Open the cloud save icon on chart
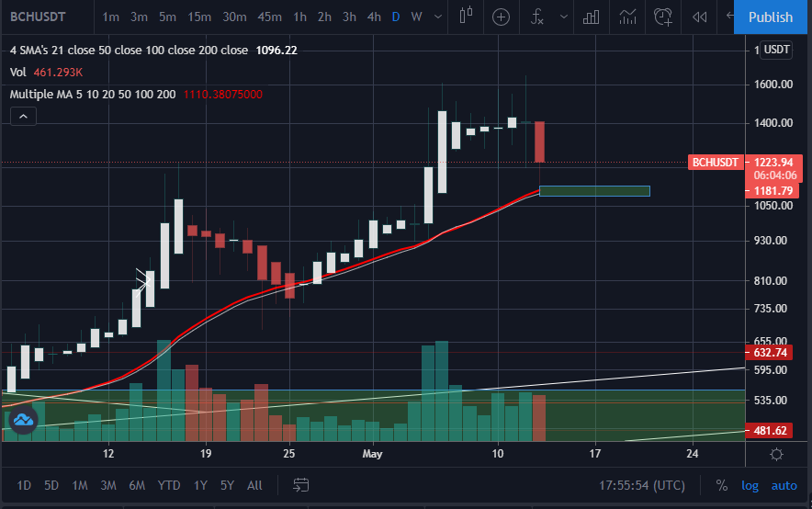Screen dimensions: 812x509 tap(23, 420)
